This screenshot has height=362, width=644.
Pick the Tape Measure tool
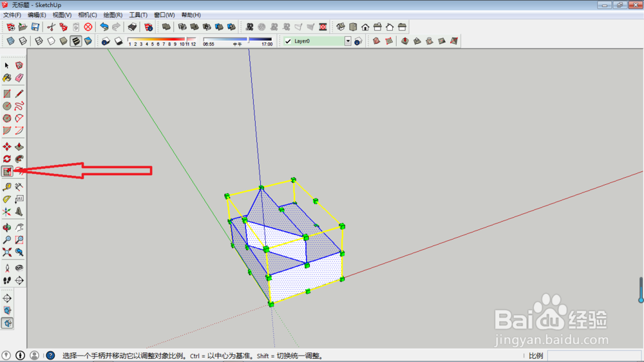pyautogui.click(x=7, y=187)
